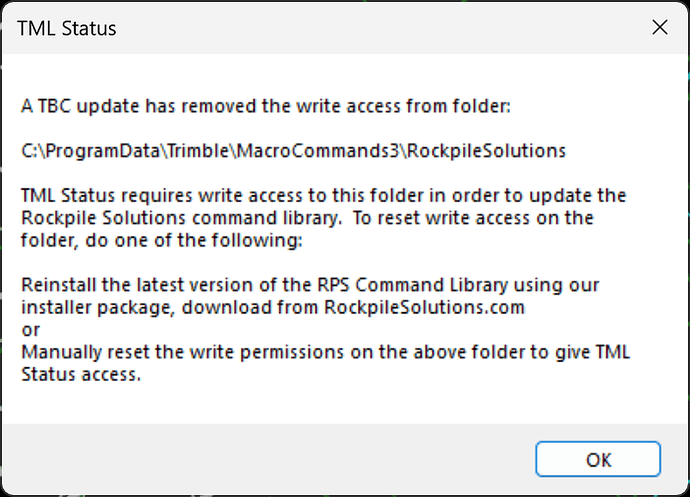Click the TML Status title bar text
Viewport: 690px width, 497px height.
[67, 28]
